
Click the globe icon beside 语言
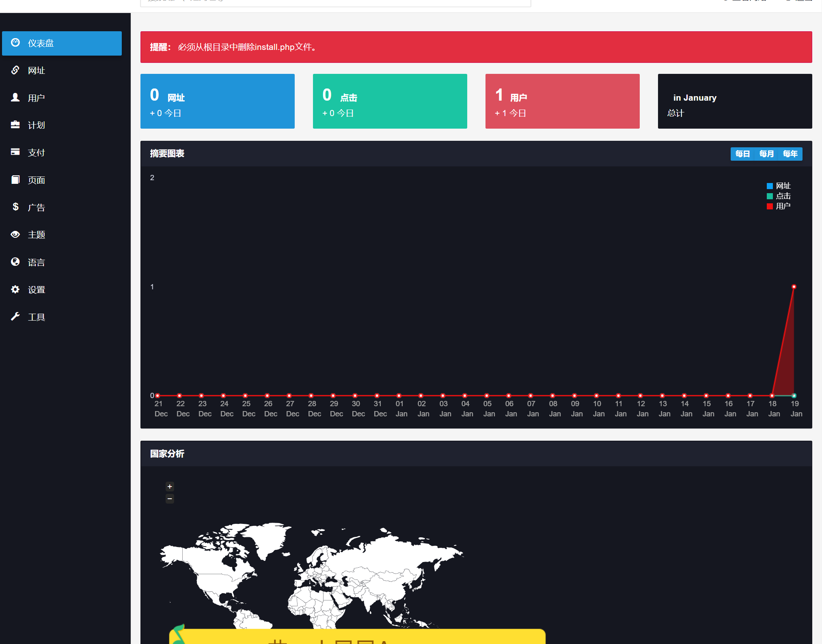coord(15,262)
